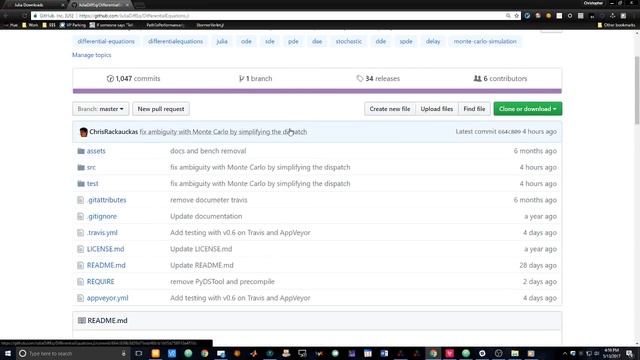Click the purple language breakdown bar
Viewport: 640px width, 360px height.
[x=317, y=91]
